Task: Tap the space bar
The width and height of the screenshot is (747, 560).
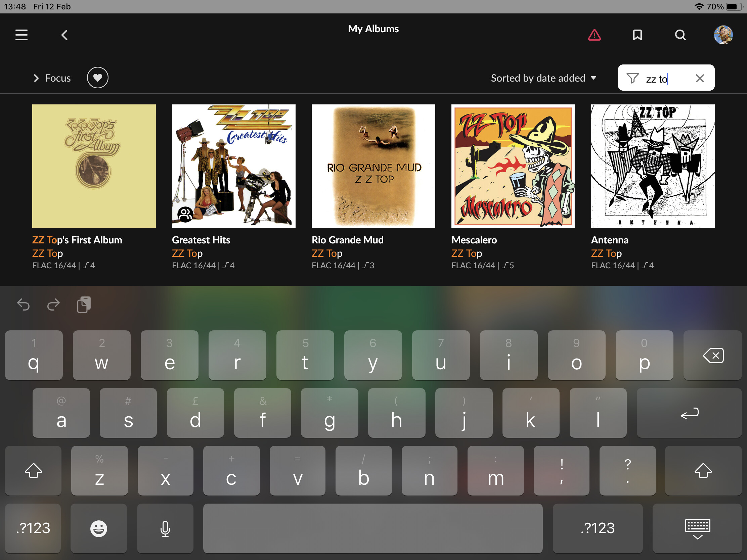Action: (373, 528)
